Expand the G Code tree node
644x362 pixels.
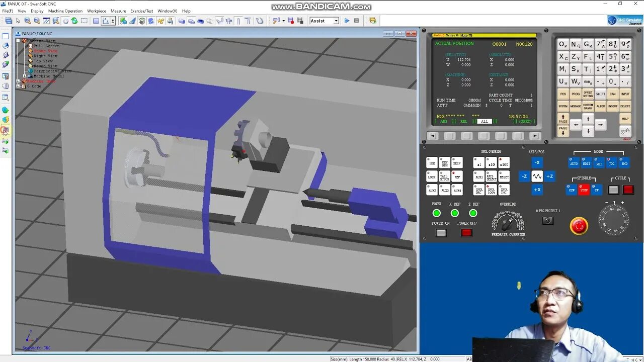[19, 86]
